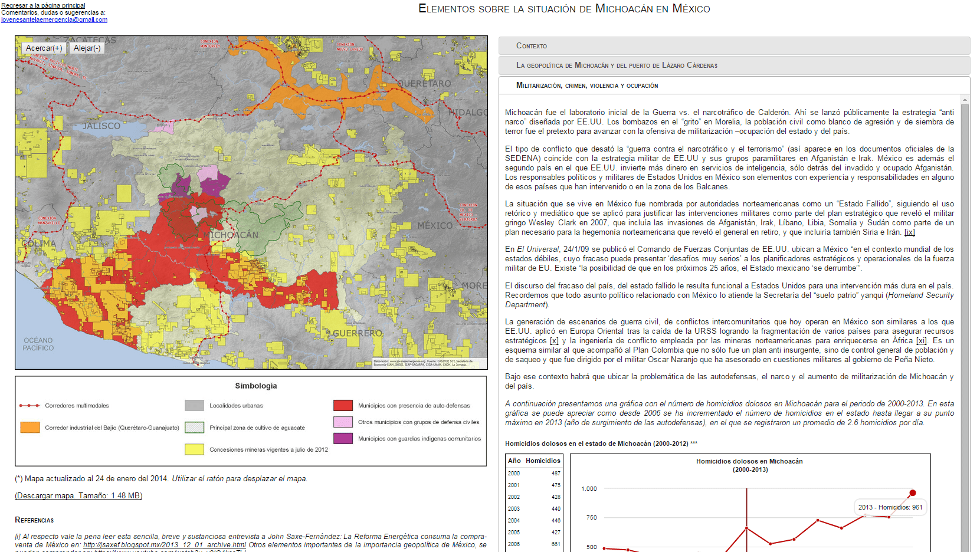Click the 'Simbología' legend heading
Screen dimensions: 980x552
256,386
